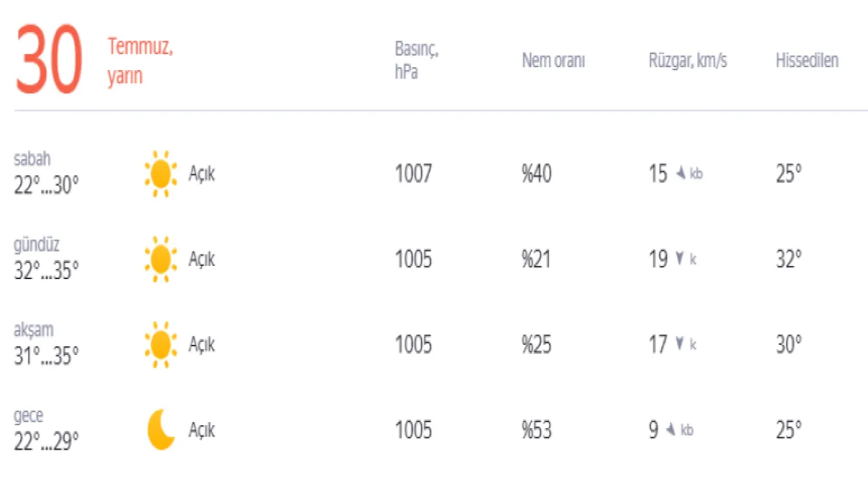Click the 'Açık' label in the akşam row

click(202, 345)
